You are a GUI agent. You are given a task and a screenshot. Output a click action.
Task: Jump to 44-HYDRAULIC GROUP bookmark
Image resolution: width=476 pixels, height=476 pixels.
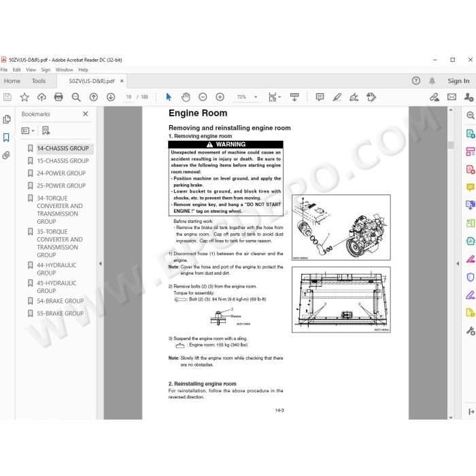coord(56,269)
